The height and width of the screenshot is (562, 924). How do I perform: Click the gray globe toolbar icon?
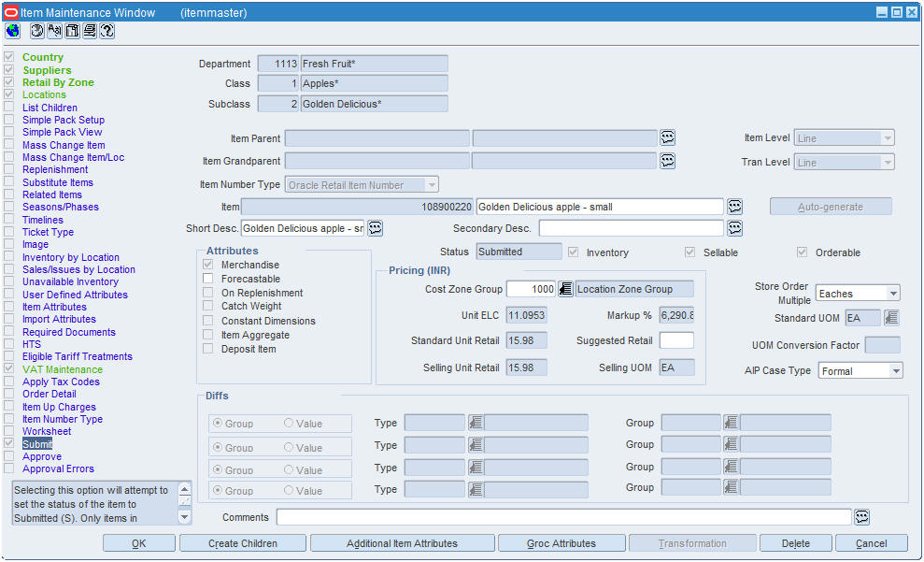(37, 31)
